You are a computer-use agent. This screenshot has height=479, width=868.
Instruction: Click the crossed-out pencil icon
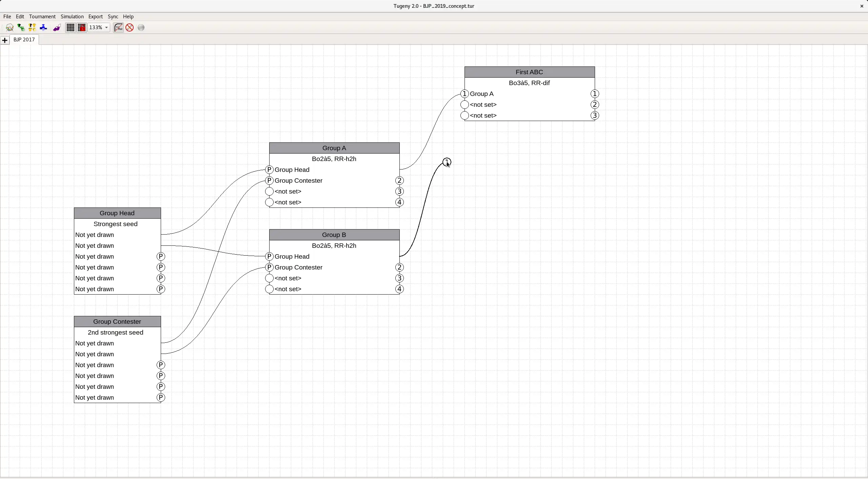pyautogui.click(x=130, y=27)
